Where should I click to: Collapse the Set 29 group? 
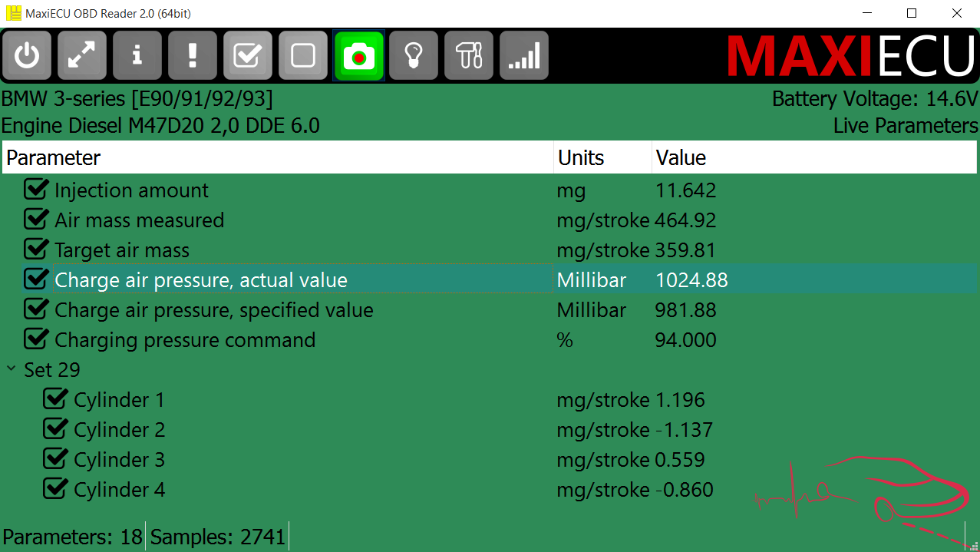[11, 369]
